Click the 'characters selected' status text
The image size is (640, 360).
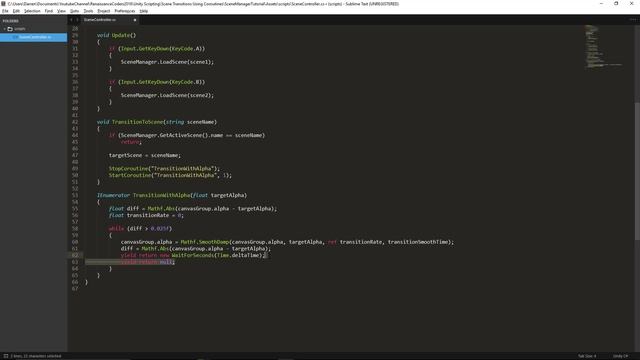pos(36,356)
